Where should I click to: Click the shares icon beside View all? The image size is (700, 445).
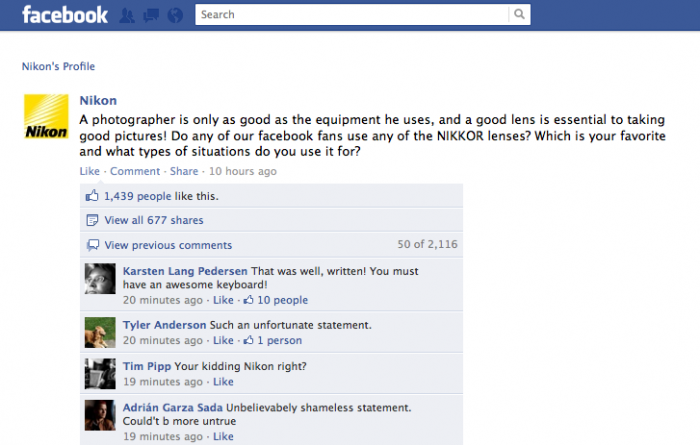(92, 220)
